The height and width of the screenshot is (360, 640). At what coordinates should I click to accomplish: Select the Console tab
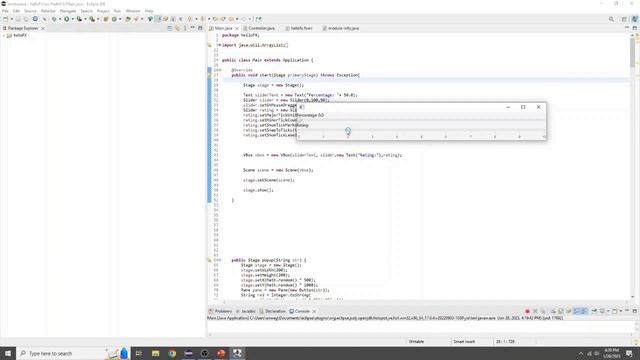[x=302, y=311]
